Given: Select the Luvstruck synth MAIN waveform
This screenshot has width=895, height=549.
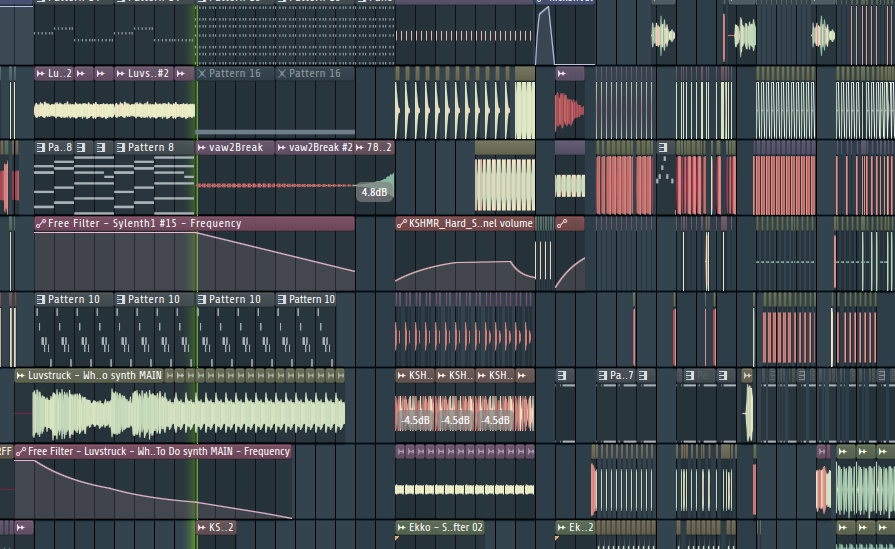Looking at the screenshot, I should click(188, 413).
